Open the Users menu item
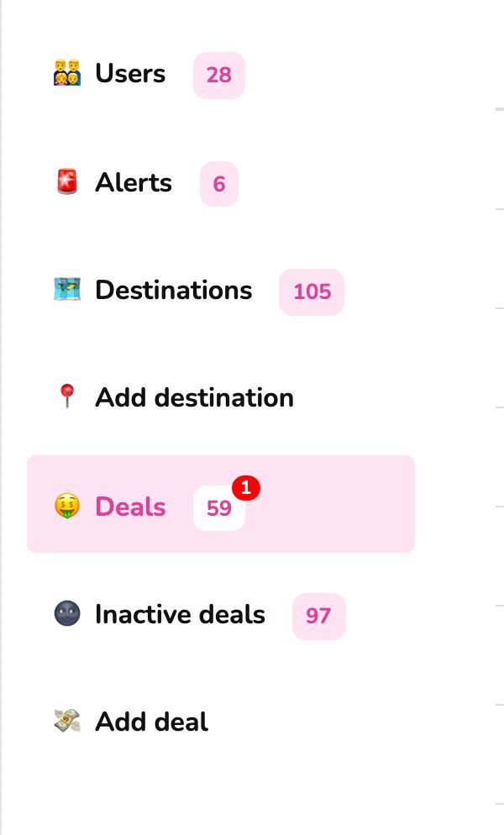This screenshot has width=504, height=835. (130, 74)
